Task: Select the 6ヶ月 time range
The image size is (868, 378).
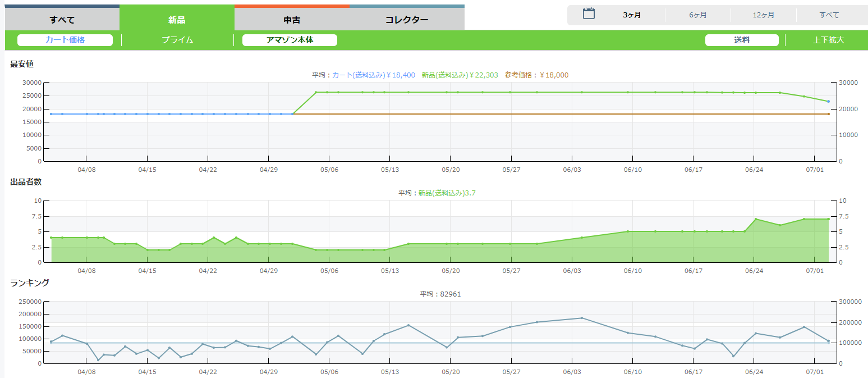Action: coord(698,15)
